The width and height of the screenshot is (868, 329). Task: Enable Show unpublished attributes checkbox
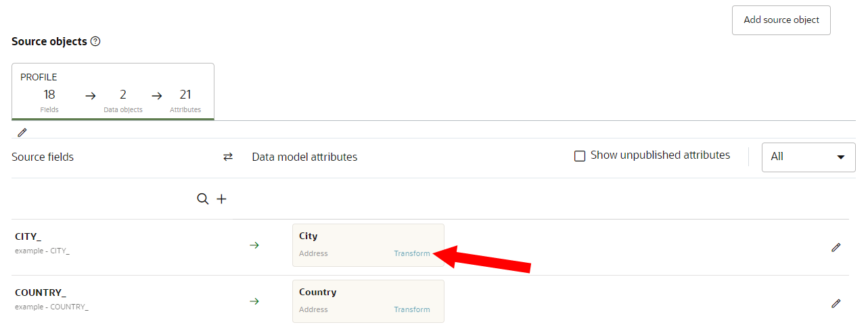click(580, 156)
